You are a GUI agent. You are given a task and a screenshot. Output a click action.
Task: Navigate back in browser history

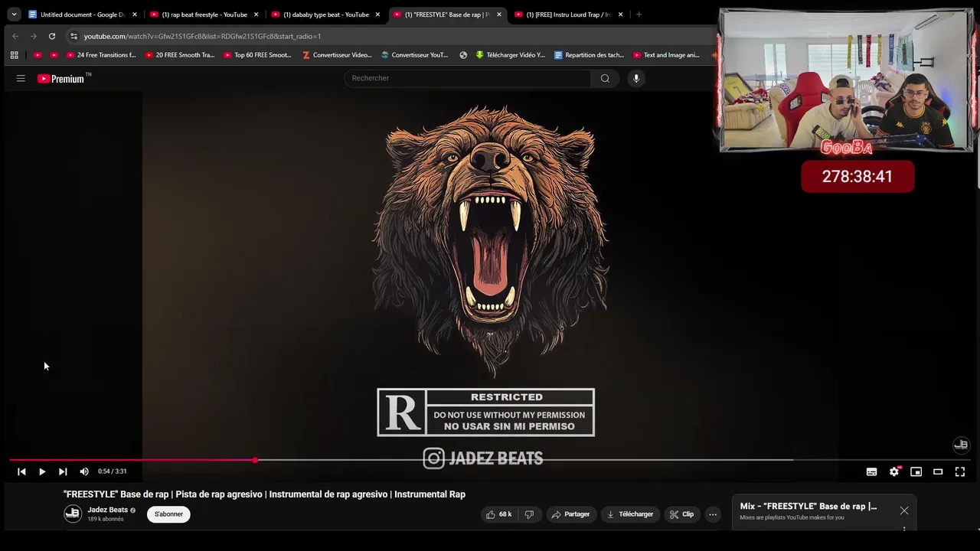click(15, 36)
